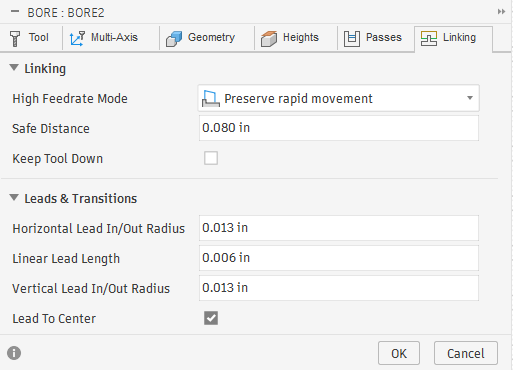Viewport: 513px width, 370px height.
Task: Click the 'Safe Distance' label
Action: 51,129
